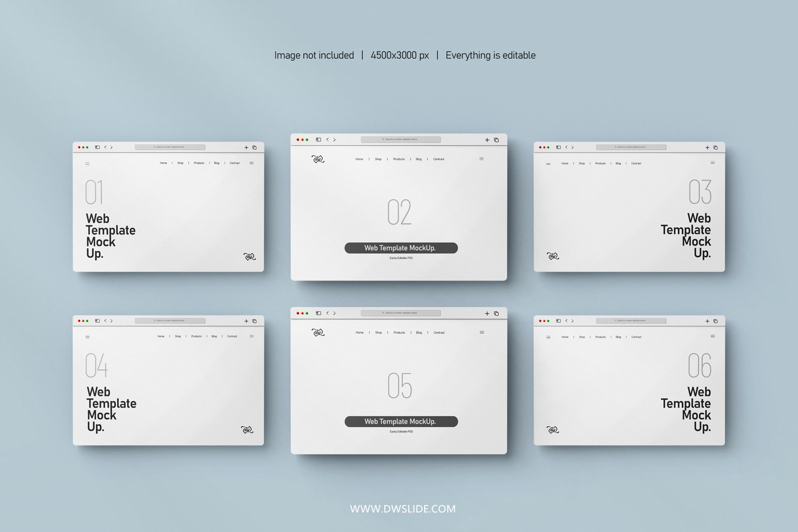Image resolution: width=798 pixels, height=532 pixels.
Task: Choose Shop nav item in window 01
Action: click(180, 163)
